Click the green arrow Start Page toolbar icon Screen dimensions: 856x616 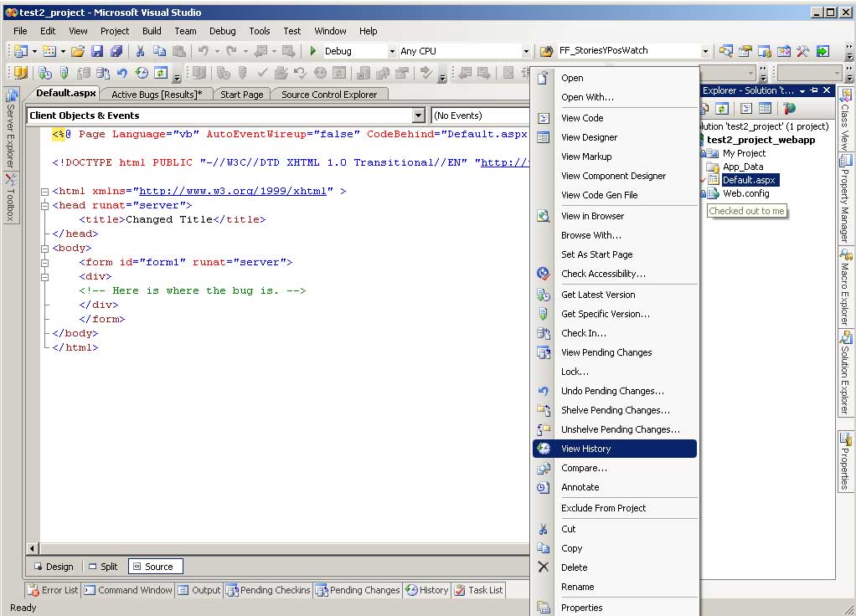822,51
